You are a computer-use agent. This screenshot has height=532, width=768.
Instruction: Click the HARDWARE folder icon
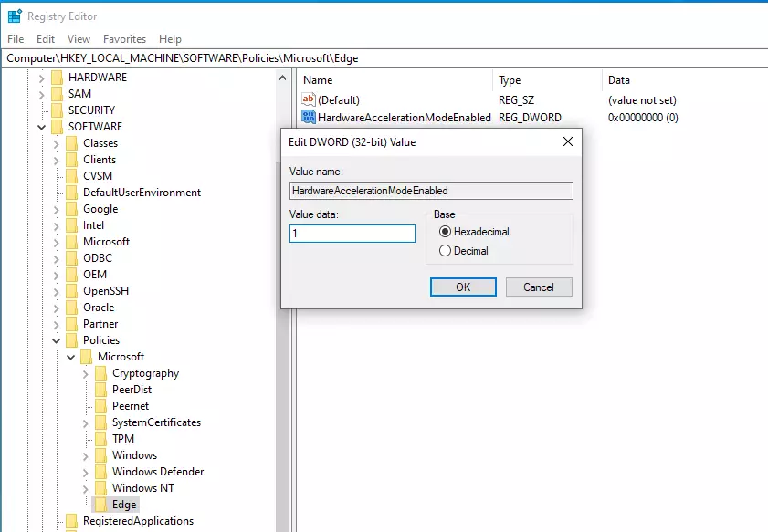coord(57,78)
